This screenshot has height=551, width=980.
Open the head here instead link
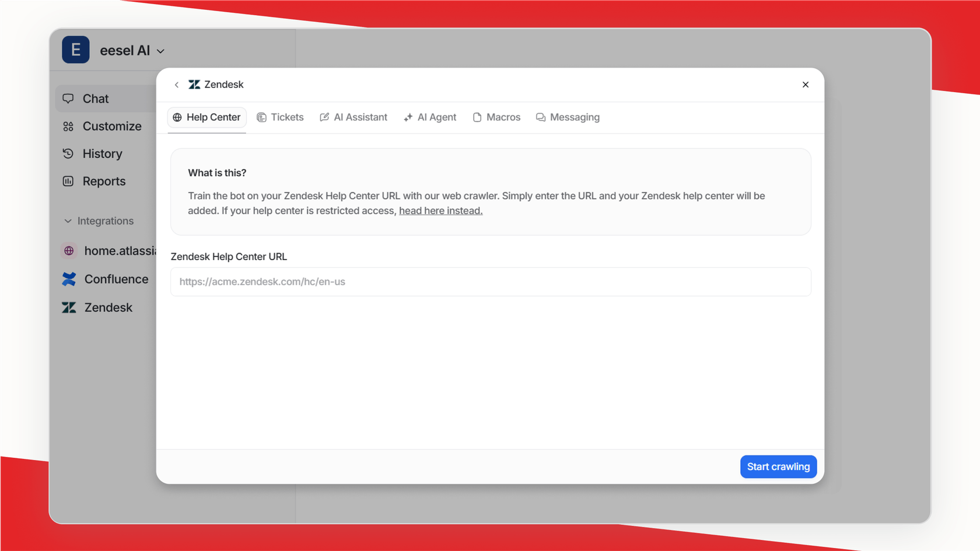440,210
